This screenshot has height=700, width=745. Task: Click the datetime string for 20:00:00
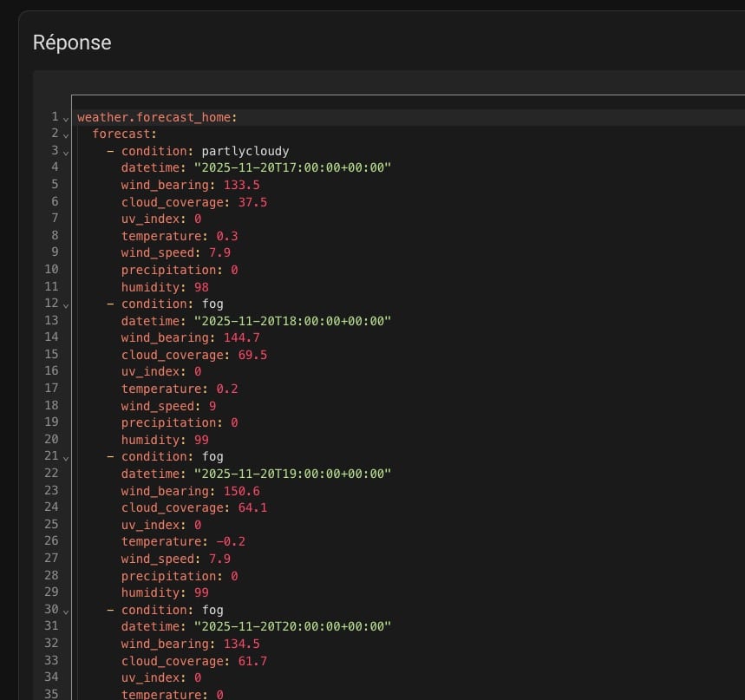tap(292, 626)
